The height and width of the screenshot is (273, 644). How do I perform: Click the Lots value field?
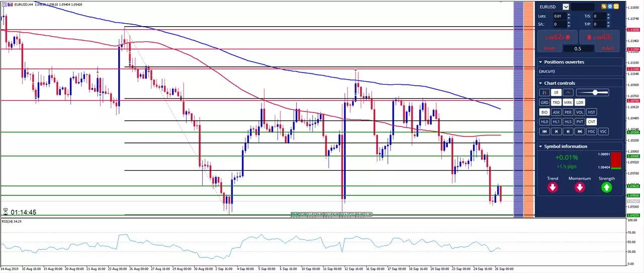(x=560, y=16)
